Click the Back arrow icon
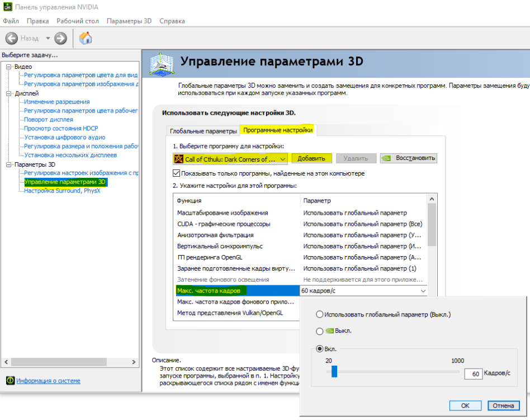 point(12,38)
